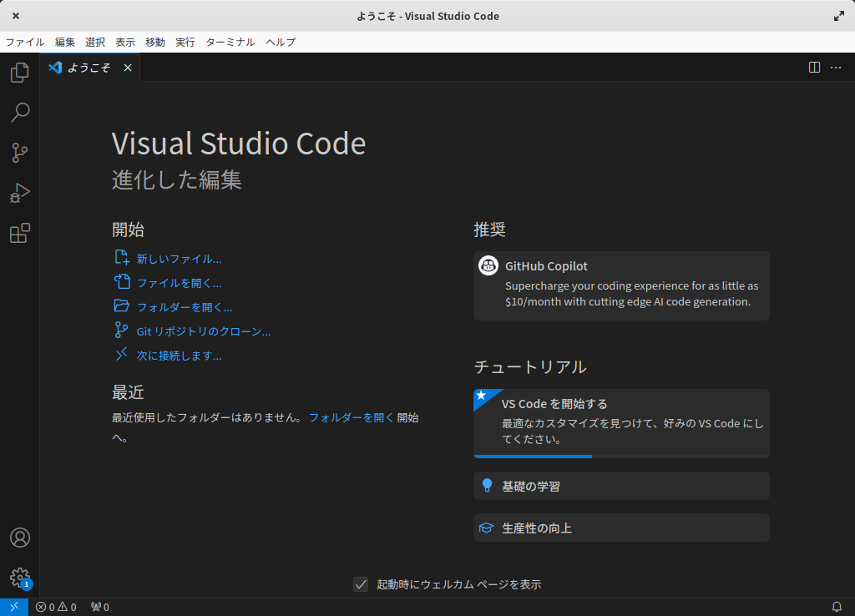Click the ports forwarded status item
Image resolution: width=855 pixels, height=616 pixels.
100,607
